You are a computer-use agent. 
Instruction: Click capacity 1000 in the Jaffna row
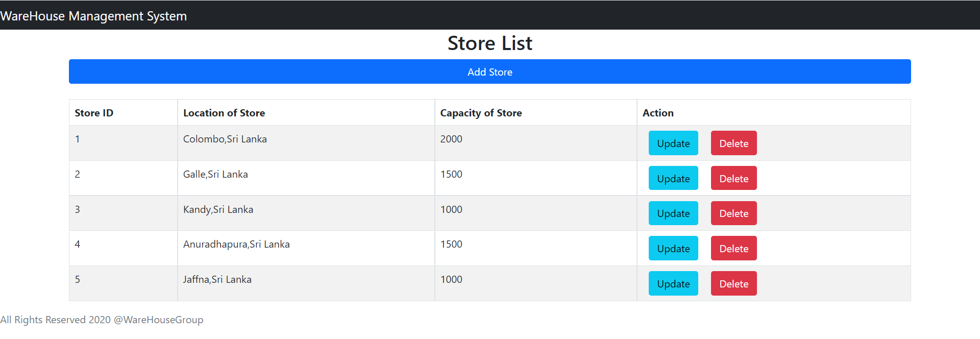(536, 283)
